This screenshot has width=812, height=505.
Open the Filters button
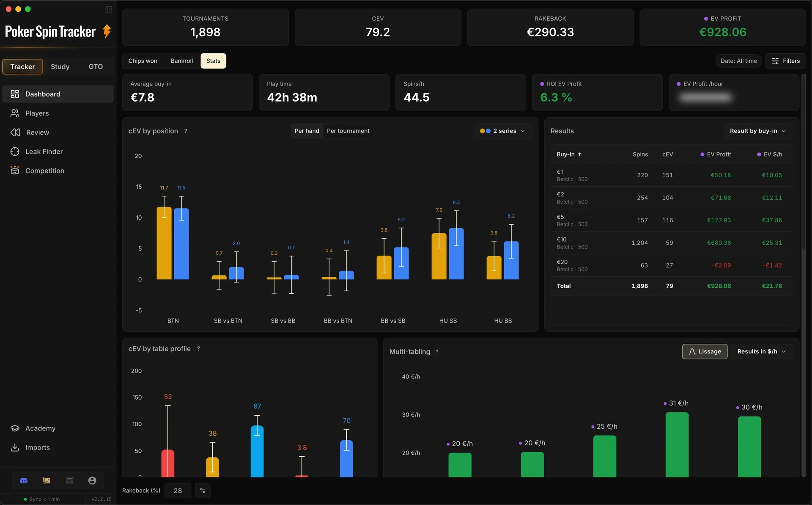pos(785,61)
